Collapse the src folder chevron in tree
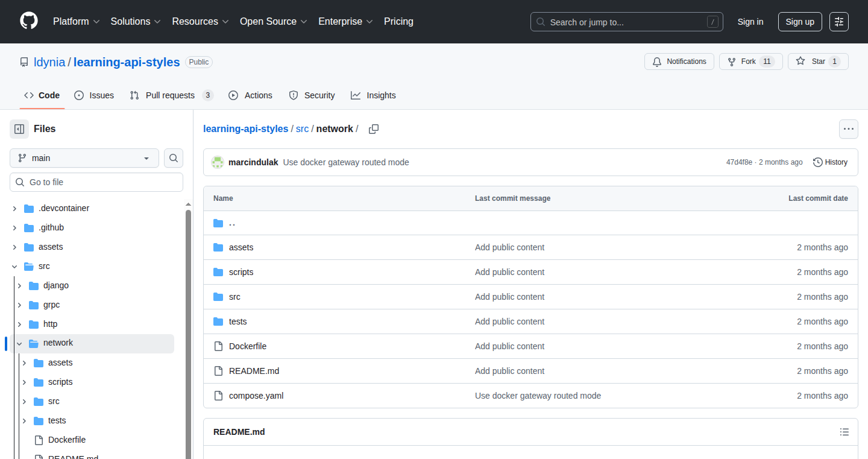This screenshot has width=868, height=459. click(x=14, y=267)
